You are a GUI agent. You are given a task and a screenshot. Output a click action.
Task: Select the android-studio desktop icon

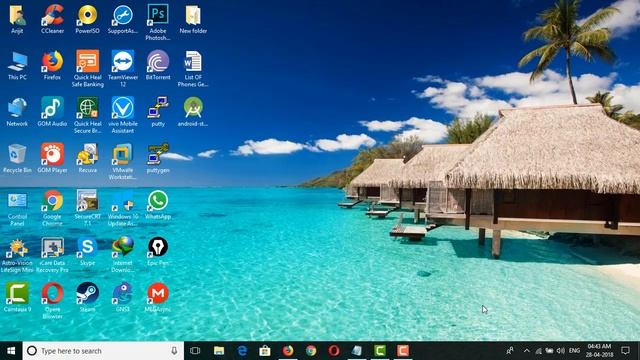point(193,112)
